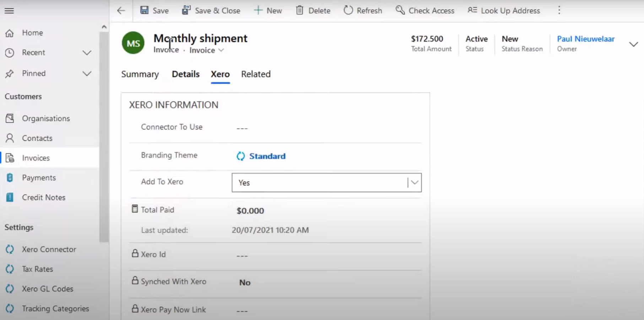Click the Contacts person icon
Screen dimensions: 644x320
pyautogui.click(x=10, y=138)
